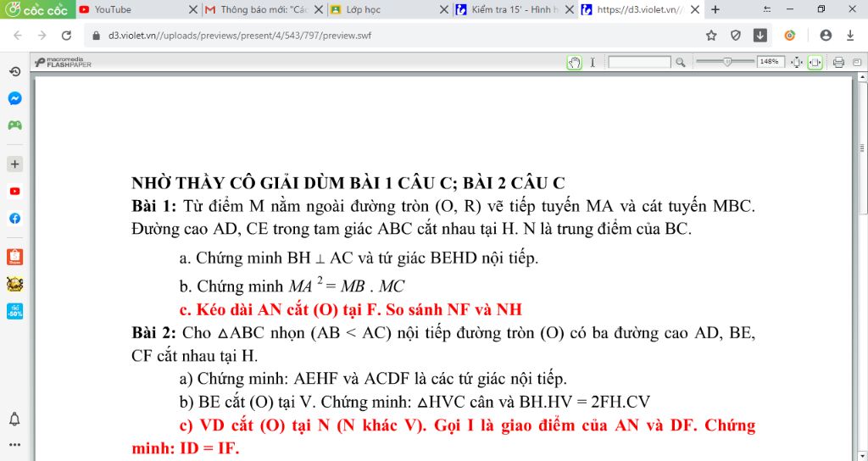Close the Kiểm tra 15' tab
This screenshot has height=461, width=868.
click(569, 9)
